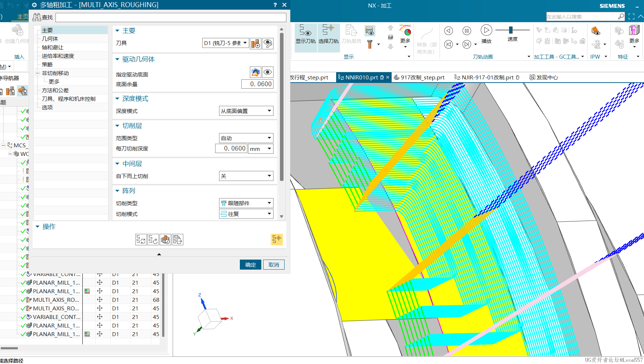
Task: Click the IPW display icon with the orange block
Action: 596,31
